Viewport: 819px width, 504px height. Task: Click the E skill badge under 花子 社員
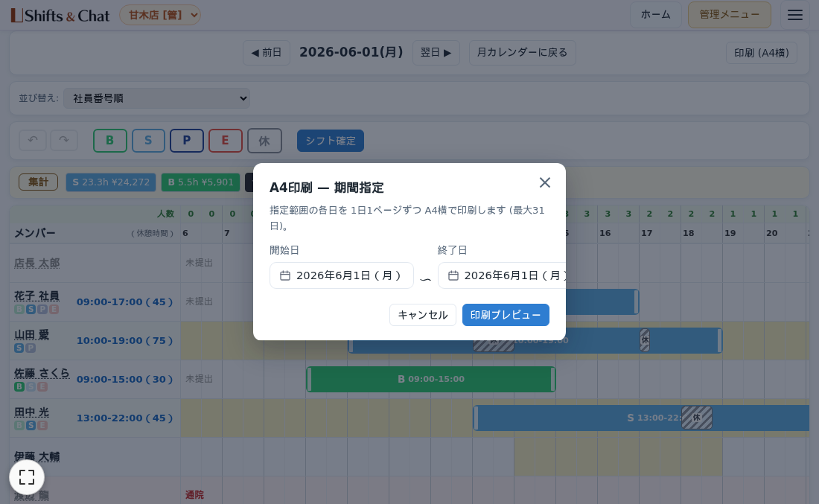(54, 309)
